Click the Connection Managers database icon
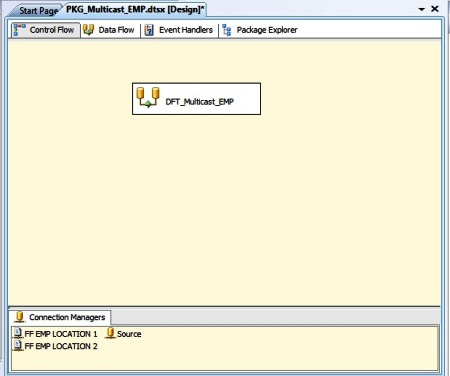Viewport: 450px width, 376px height. pos(20,317)
